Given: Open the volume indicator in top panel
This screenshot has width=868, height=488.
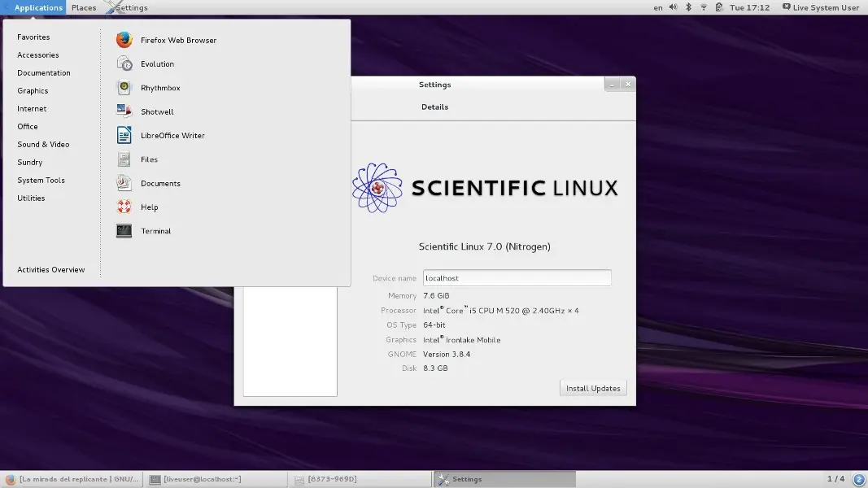Looking at the screenshot, I should click(x=673, y=7).
